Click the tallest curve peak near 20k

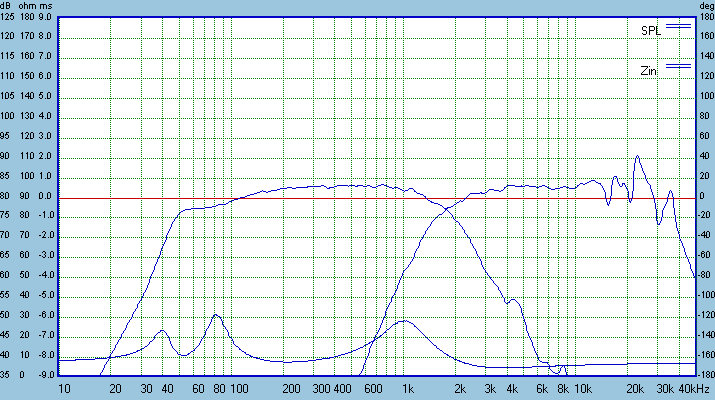point(637,156)
